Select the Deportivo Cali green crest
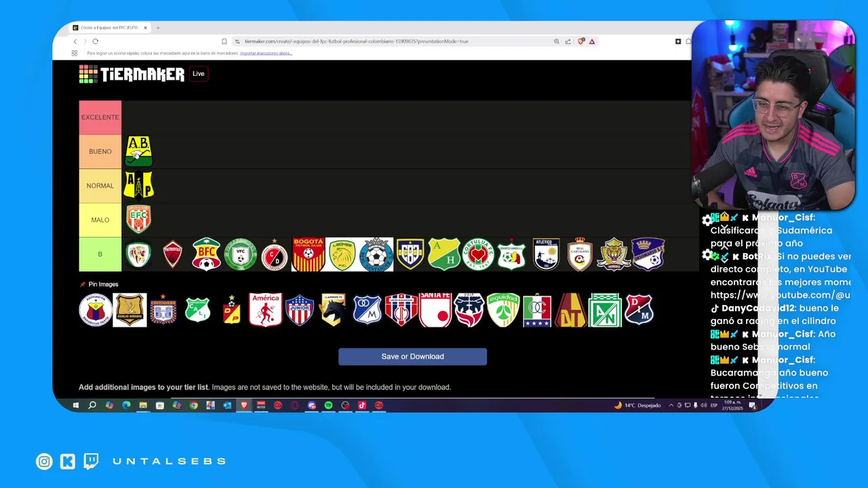The width and height of the screenshot is (868, 488). click(197, 310)
